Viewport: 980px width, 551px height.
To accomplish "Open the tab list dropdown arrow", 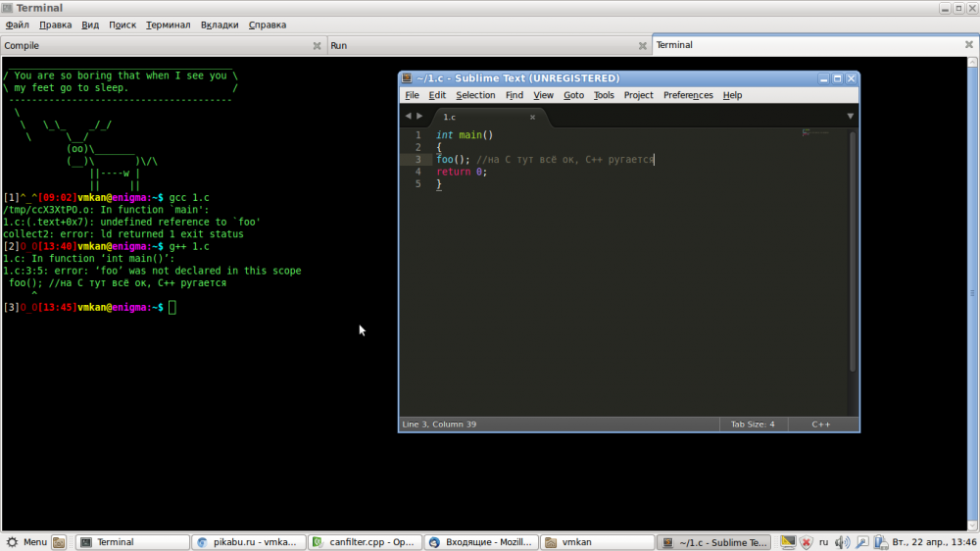I will point(850,116).
